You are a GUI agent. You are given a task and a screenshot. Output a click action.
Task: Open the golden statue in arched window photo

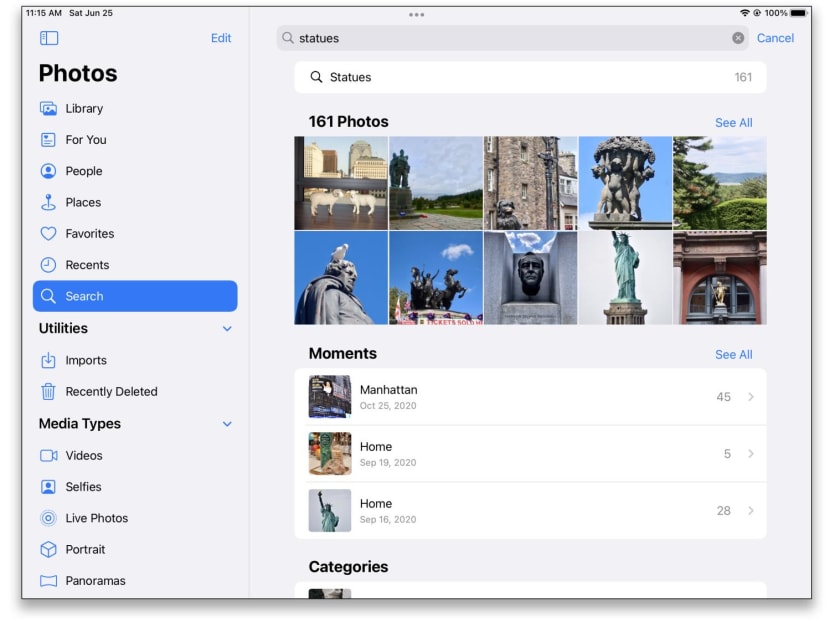click(x=720, y=278)
